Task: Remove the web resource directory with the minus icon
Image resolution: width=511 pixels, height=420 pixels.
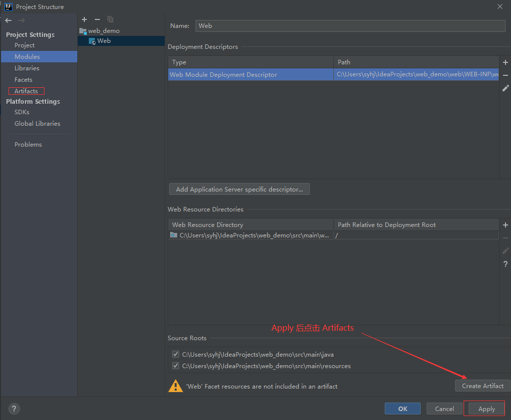Action: (x=506, y=238)
